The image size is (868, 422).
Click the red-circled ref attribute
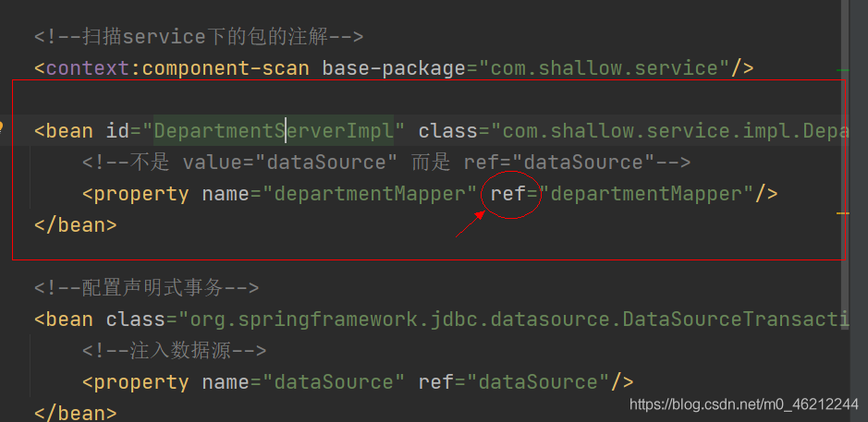point(508,194)
